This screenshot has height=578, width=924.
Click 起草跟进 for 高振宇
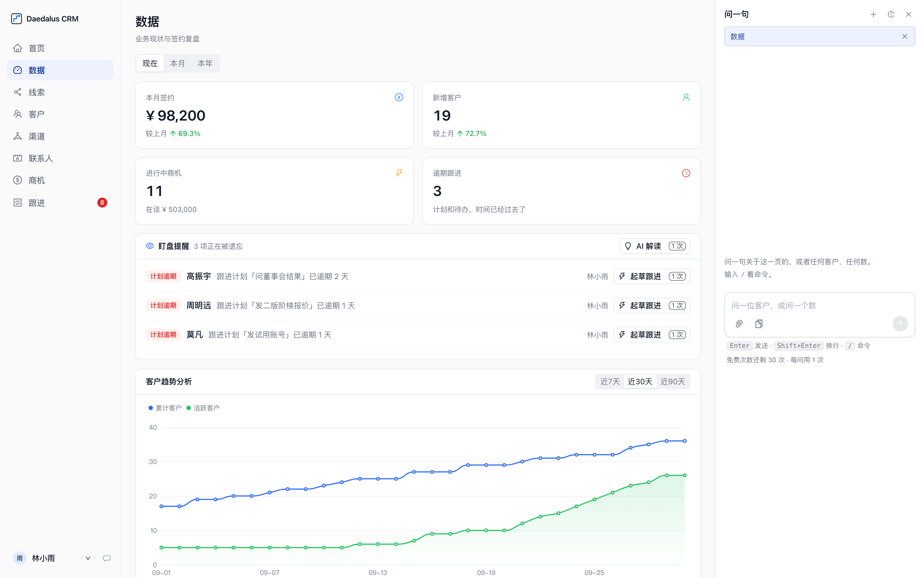(652, 276)
